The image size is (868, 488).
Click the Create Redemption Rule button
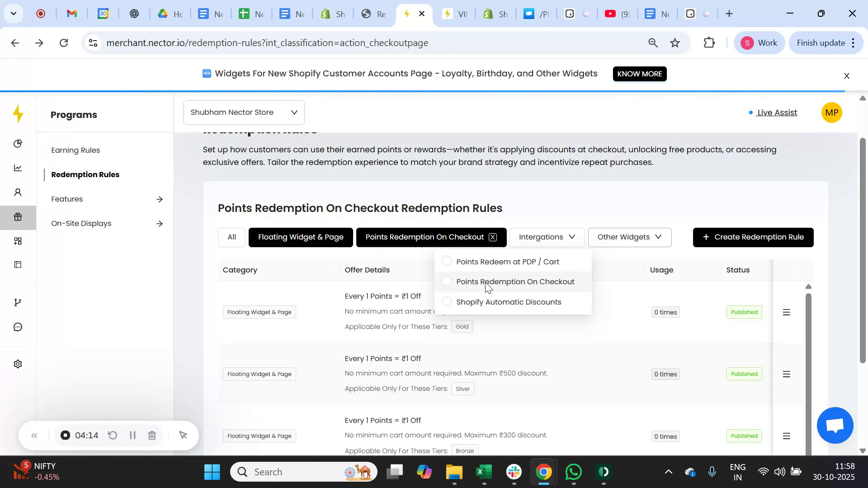[753, 237]
